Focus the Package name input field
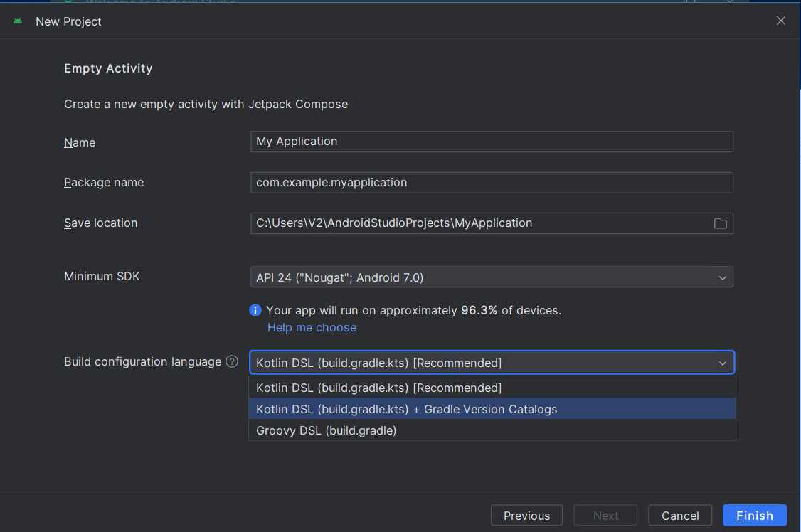Screen dimensions: 801x532 point(491,183)
